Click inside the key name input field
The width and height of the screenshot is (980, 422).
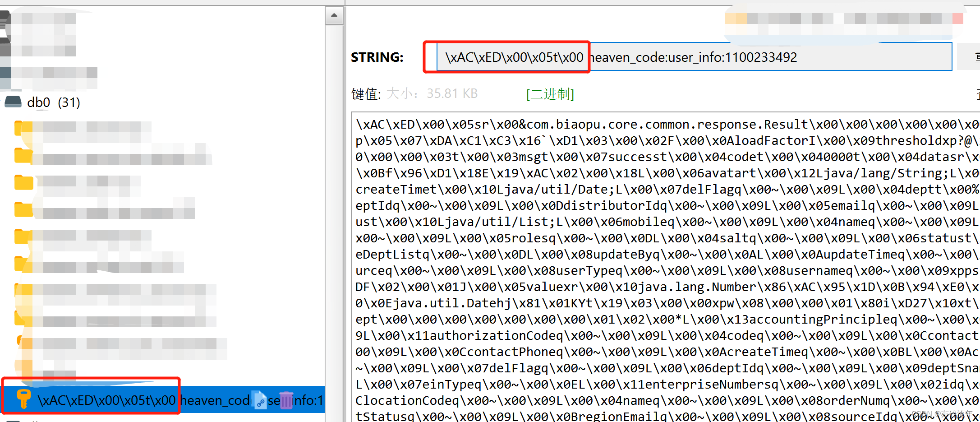click(722, 57)
